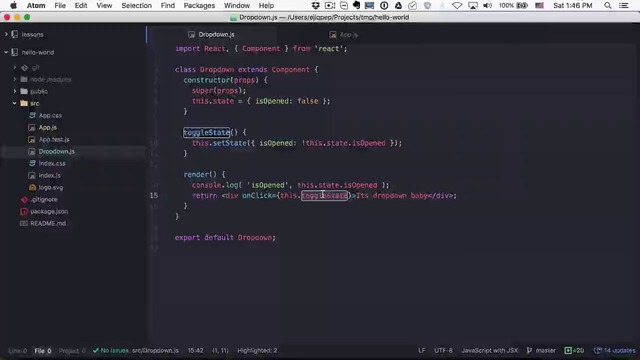The image size is (640, 360).
Task: Open Spotlight search magnifier
Action: click(608, 5)
